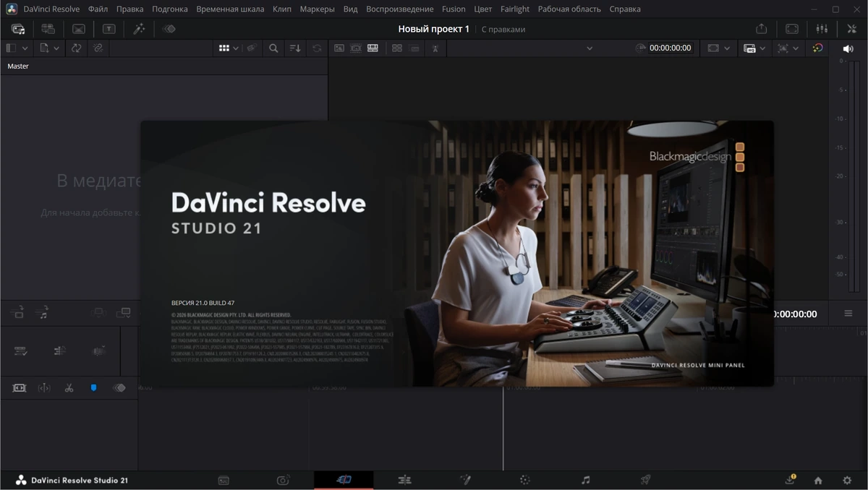Open the Inspector tools icon
Viewport: 868px width, 490px height.
851,29
